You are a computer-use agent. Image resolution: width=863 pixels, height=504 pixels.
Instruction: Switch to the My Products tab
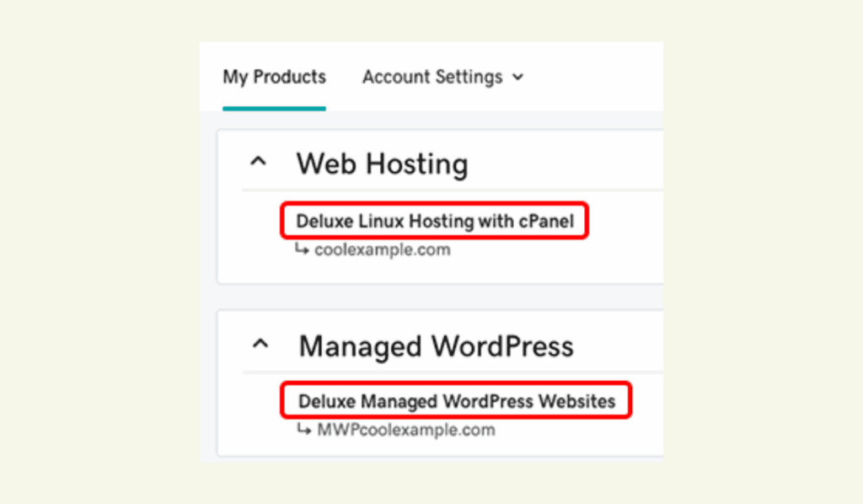tap(274, 77)
